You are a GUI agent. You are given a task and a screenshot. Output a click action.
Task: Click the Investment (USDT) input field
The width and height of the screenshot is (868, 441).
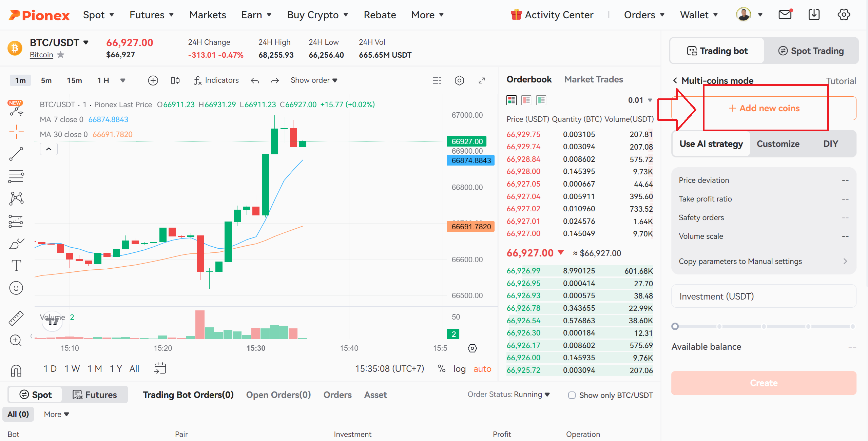764,296
